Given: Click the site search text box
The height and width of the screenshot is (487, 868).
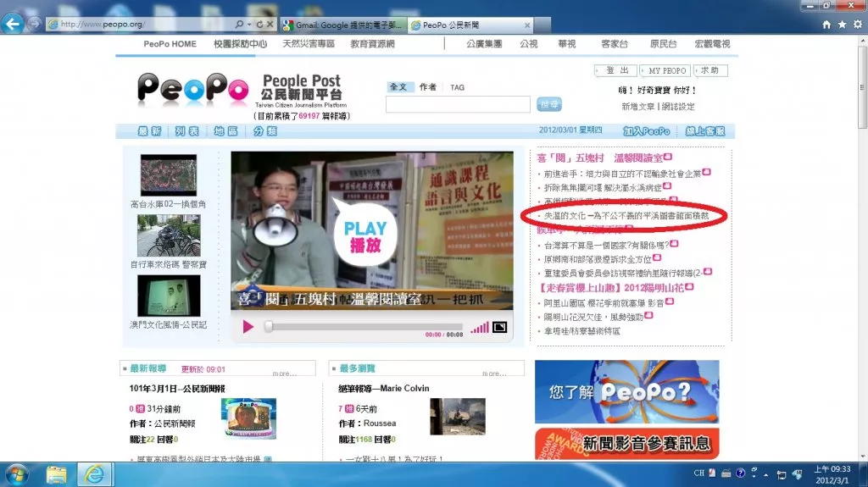Looking at the screenshot, I should point(458,104).
